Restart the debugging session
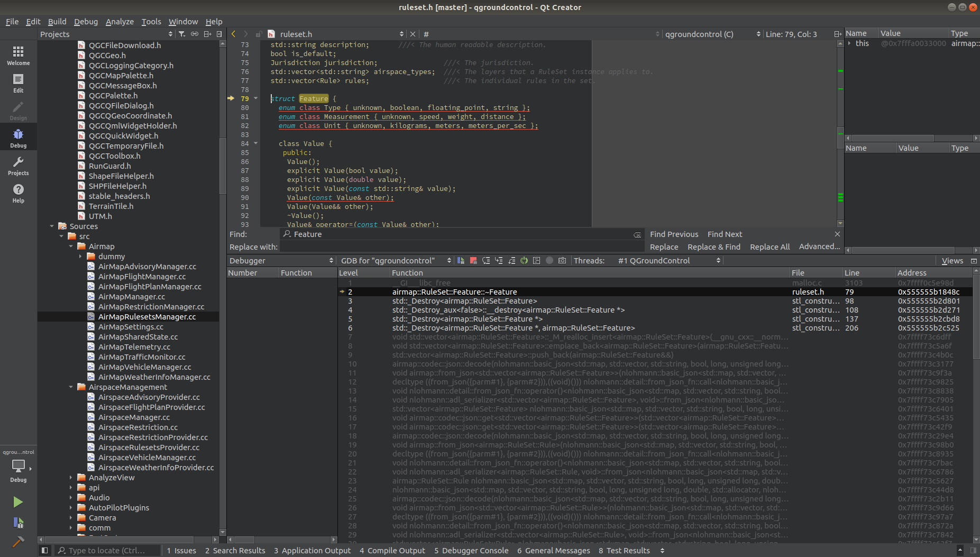The height and width of the screenshot is (557, 980). click(x=524, y=260)
